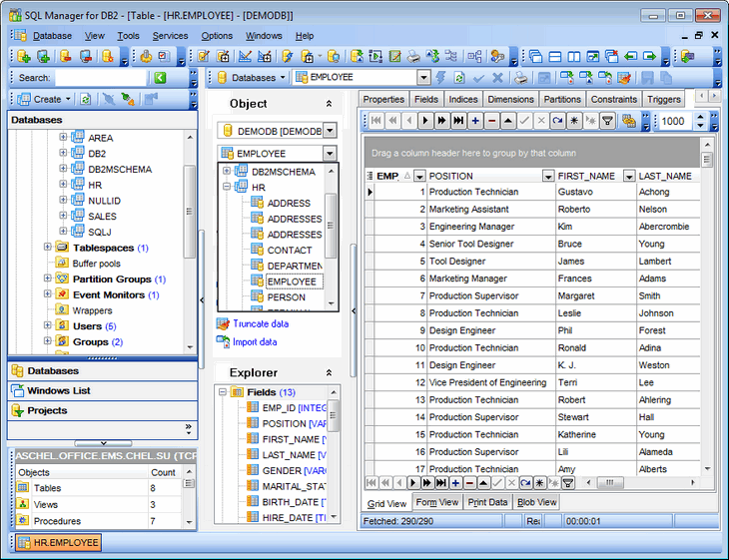Expand the SALES schema node

click(x=63, y=216)
